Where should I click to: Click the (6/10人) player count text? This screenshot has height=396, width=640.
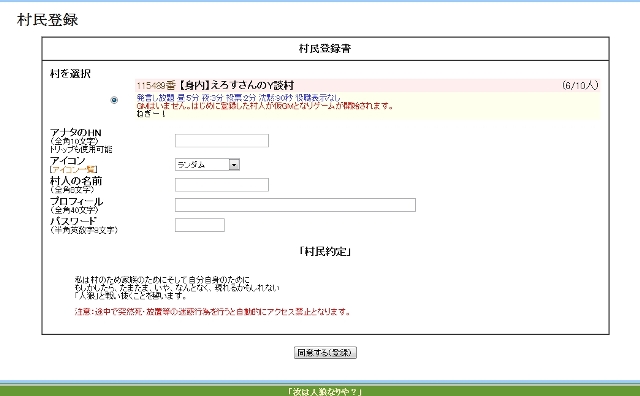click(580, 85)
